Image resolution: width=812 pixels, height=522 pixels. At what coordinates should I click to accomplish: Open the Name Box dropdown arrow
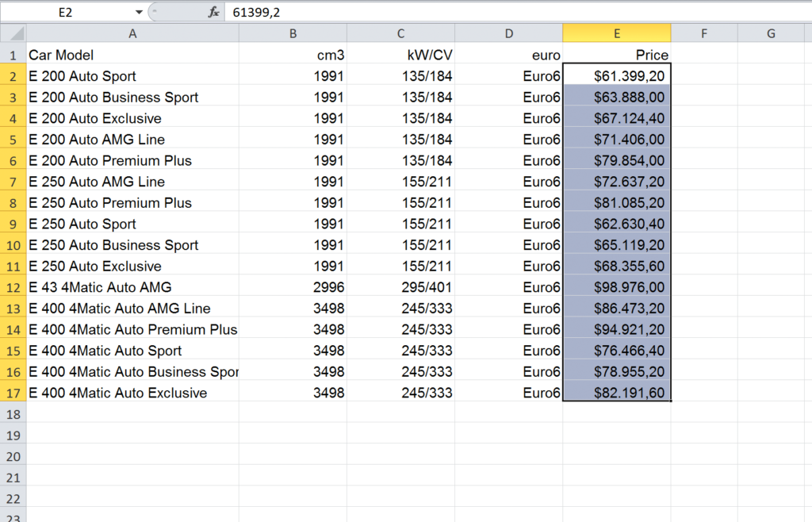click(139, 12)
